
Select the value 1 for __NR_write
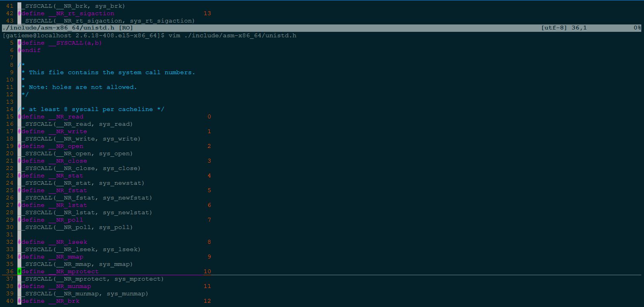tap(209, 131)
